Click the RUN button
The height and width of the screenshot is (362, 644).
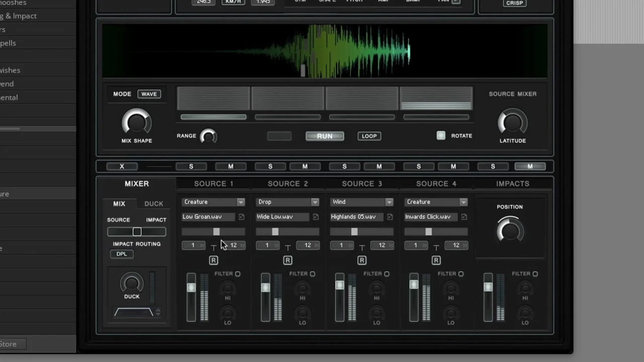click(x=325, y=136)
